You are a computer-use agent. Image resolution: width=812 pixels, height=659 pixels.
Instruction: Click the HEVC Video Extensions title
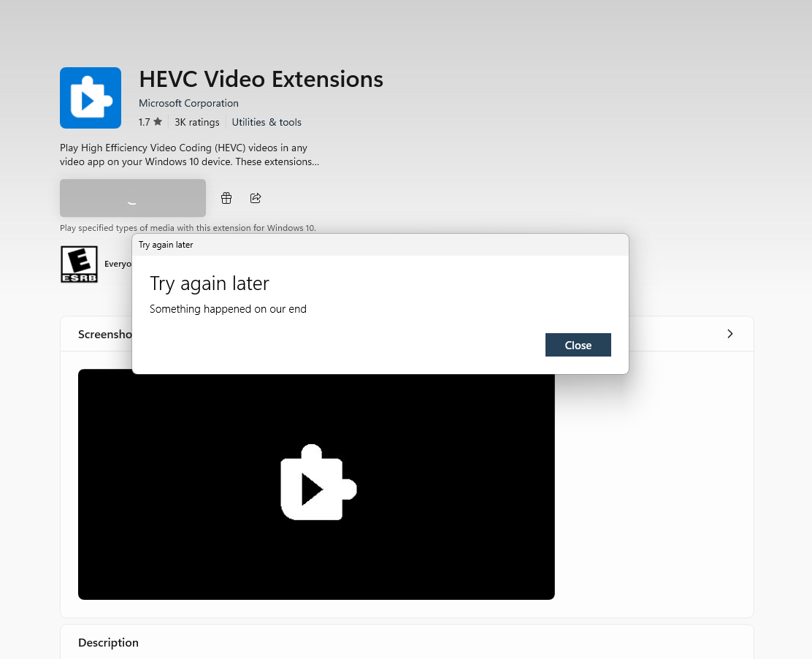pyautogui.click(x=261, y=79)
